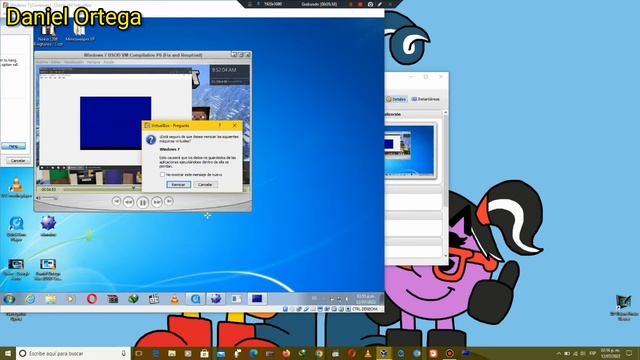Open Windows 10 notification center
640x360 pixels.
(x=629, y=353)
